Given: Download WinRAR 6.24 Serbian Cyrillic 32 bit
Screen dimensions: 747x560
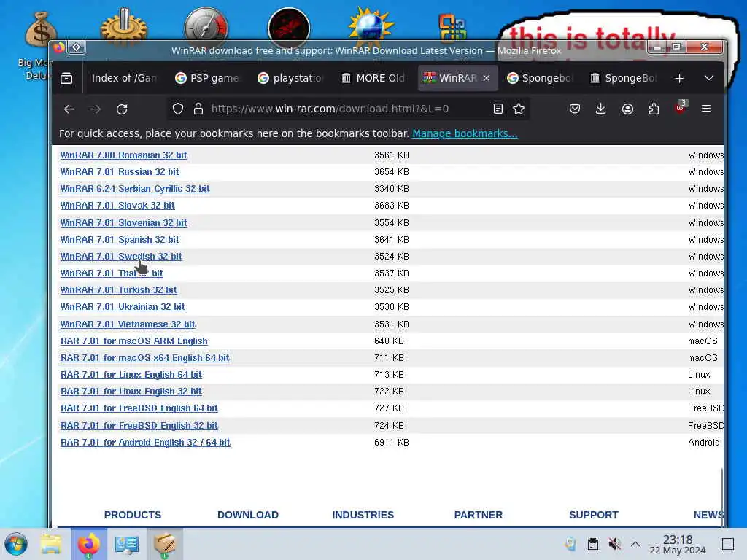Looking at the screenshot, I should coord(135,189).
